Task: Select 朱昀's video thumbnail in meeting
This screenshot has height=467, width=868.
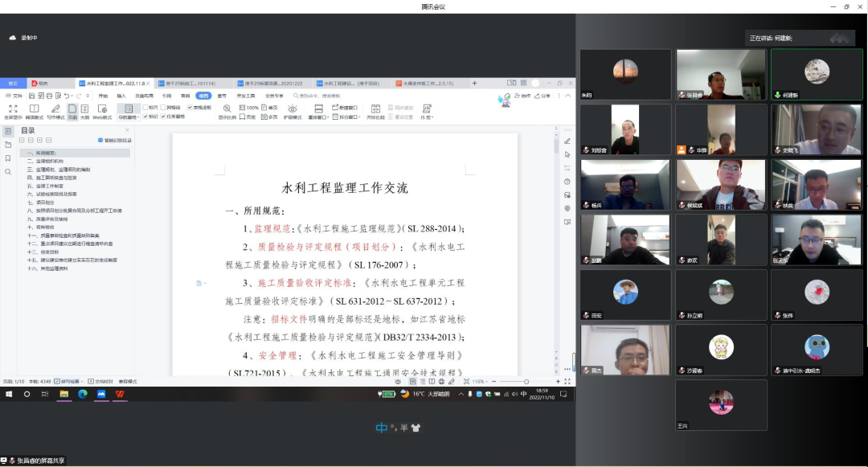Action: point(625,74)
